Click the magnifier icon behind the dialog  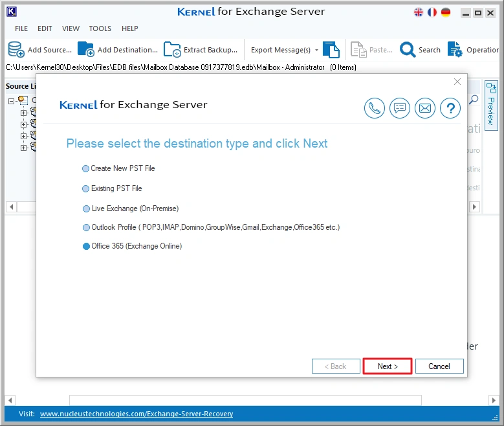point(474,100)
